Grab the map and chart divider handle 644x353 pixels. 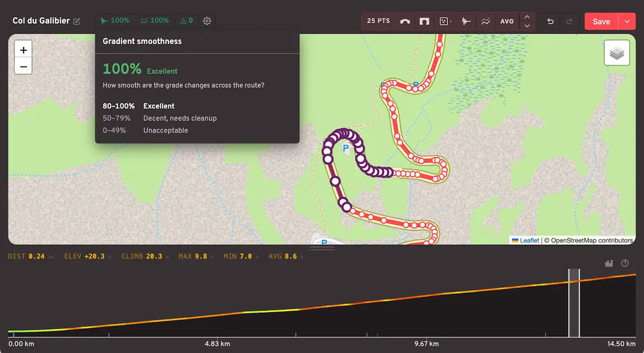[x=322, y=248]
